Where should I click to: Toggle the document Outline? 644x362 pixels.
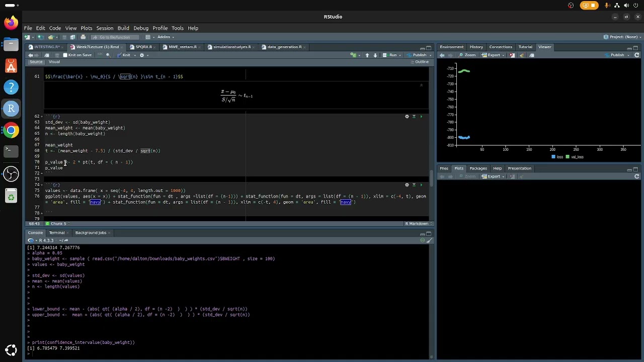coord(420,62)
